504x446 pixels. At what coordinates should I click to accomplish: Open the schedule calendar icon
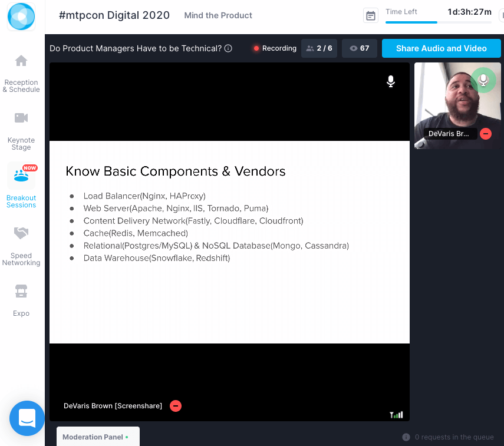coord(370,16)
